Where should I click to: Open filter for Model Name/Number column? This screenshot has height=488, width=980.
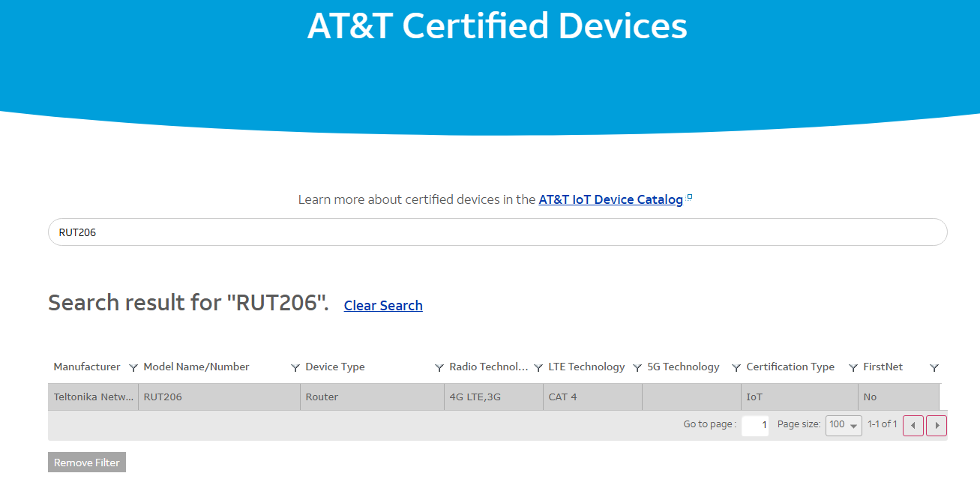295,368
